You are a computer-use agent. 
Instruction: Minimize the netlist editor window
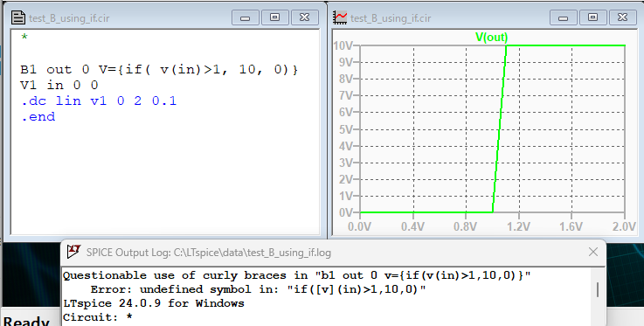(x=246, y=17)
